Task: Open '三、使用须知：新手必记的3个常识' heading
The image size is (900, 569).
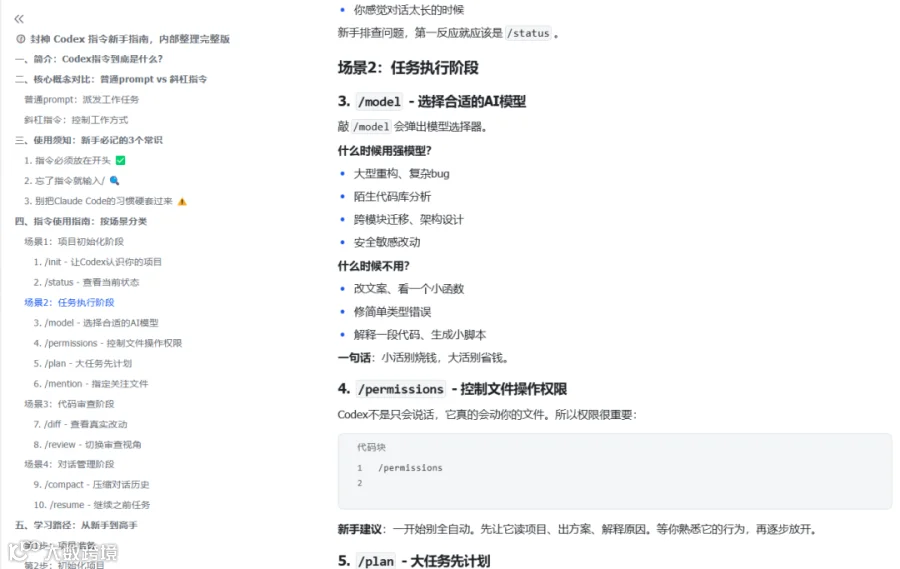Action: [x=89, y=140]
